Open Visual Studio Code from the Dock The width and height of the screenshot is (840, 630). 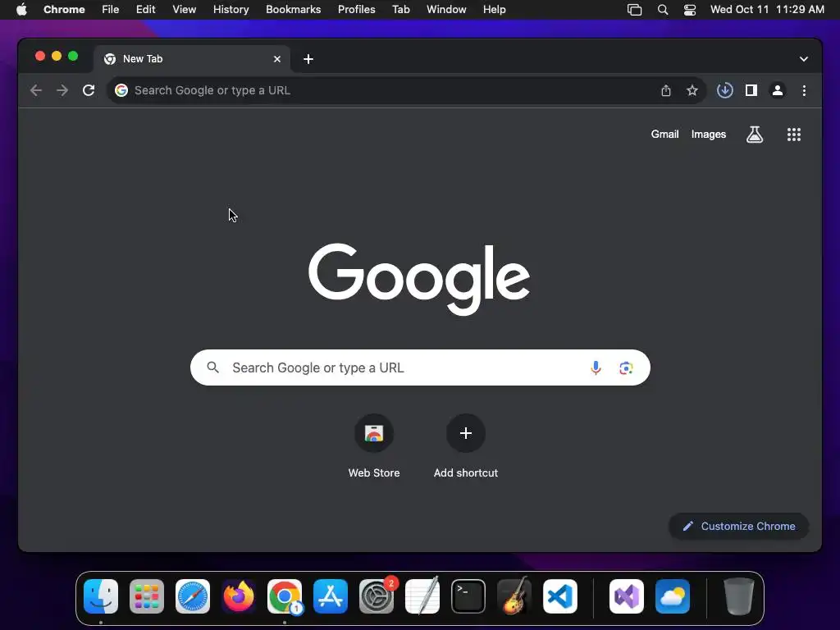559,596
